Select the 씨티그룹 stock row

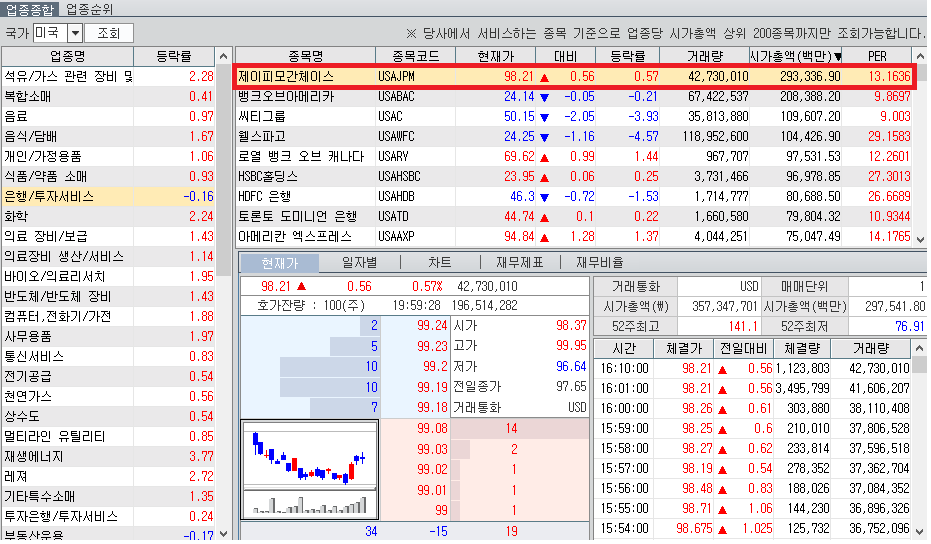[574, 116]
